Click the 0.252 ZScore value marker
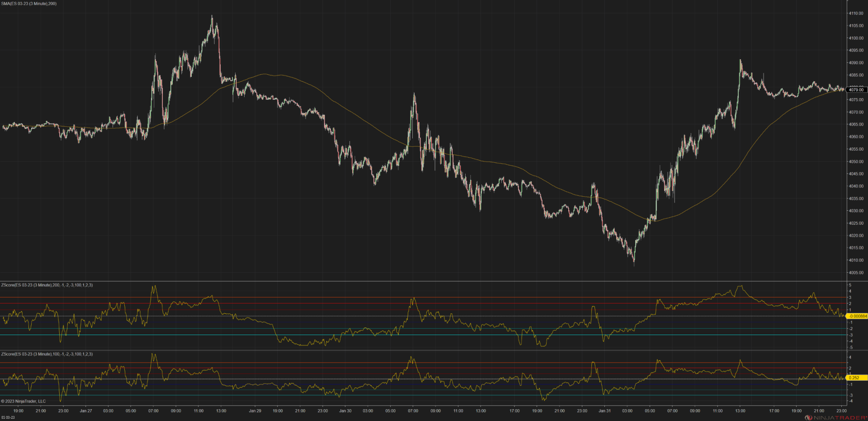 click(x=856, y=378)
